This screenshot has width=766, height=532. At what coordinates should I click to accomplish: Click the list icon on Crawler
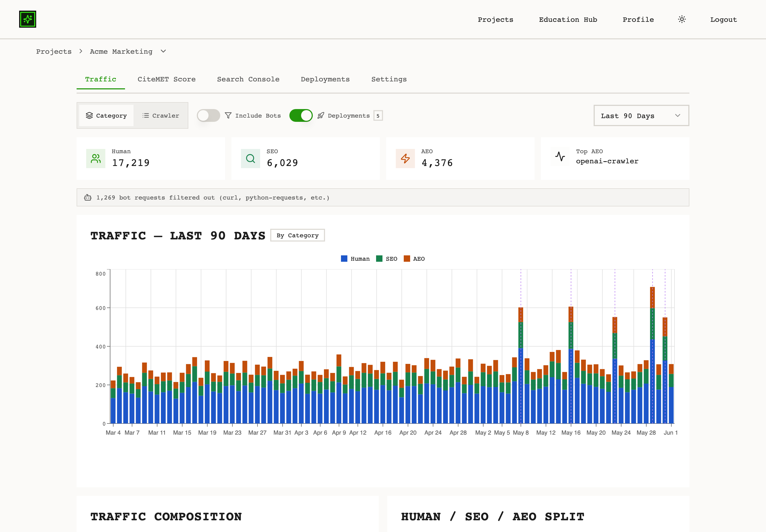pyautogui.click(x=146, y=115)
